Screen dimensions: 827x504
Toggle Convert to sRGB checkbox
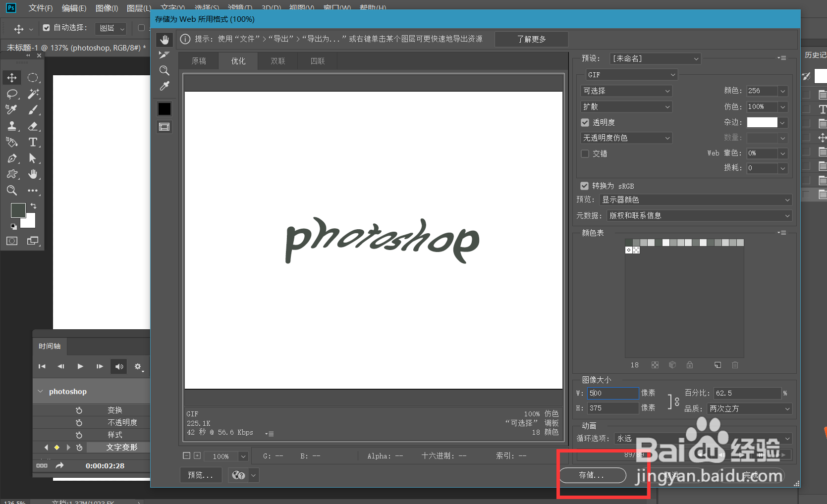tap(585, 186)
